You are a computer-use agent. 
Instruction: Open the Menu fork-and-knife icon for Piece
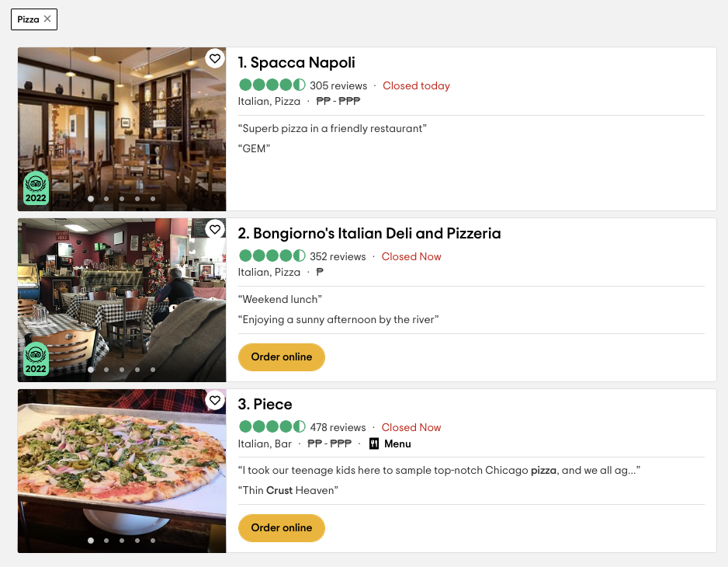pyautogui.click(x=374, y=444)
